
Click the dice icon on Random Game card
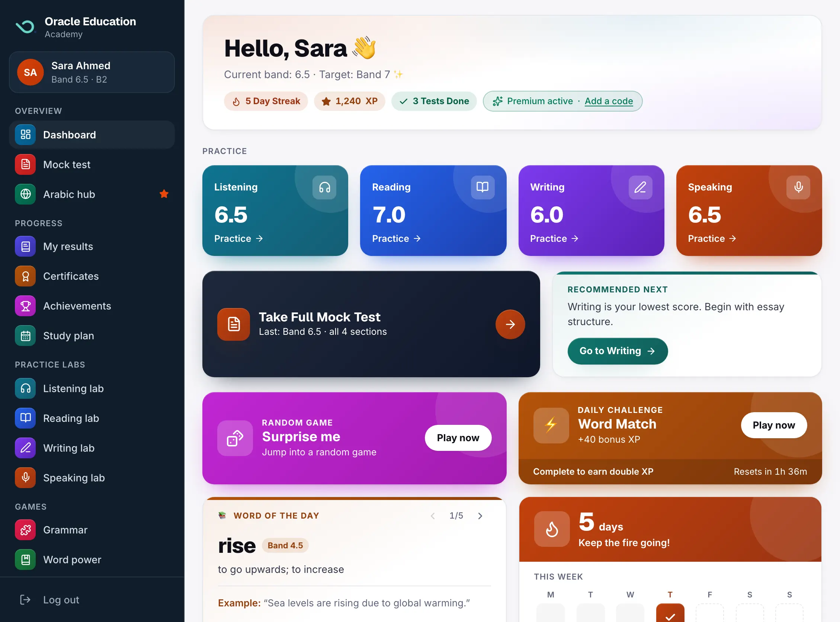pos(235,438)
